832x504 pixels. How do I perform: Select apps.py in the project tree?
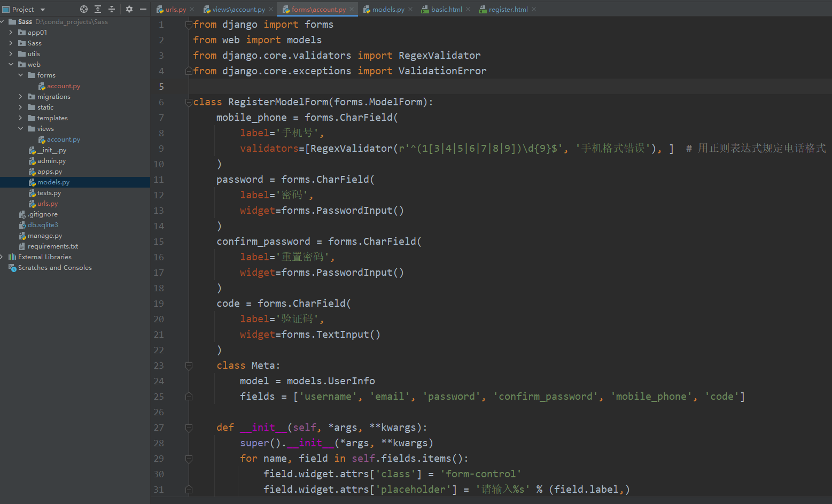(x=50, y=172)
